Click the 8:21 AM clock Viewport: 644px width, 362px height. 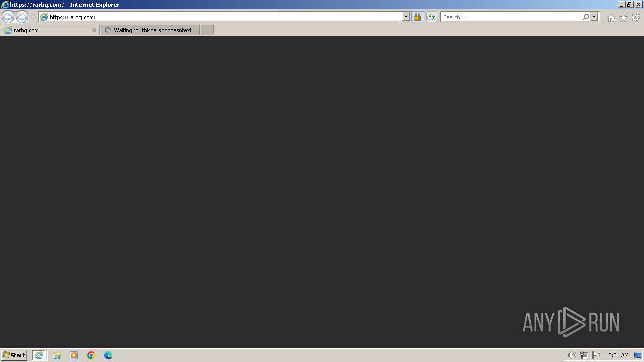[x=618, y=355]
